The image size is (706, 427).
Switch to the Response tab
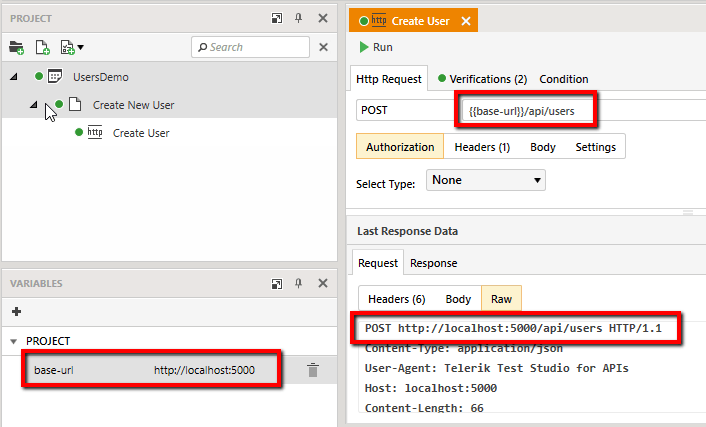[434, 263]
